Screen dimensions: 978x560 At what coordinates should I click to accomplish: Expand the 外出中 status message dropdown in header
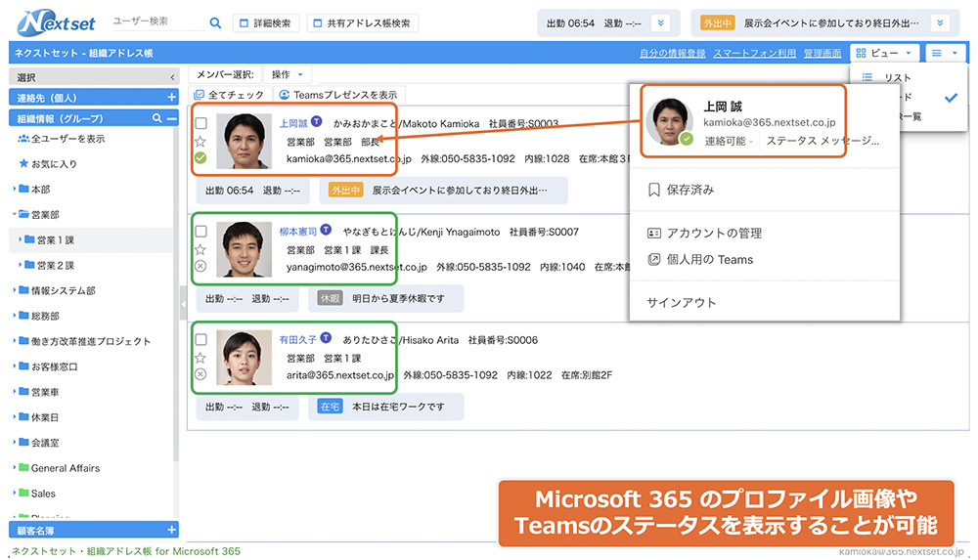940,23
